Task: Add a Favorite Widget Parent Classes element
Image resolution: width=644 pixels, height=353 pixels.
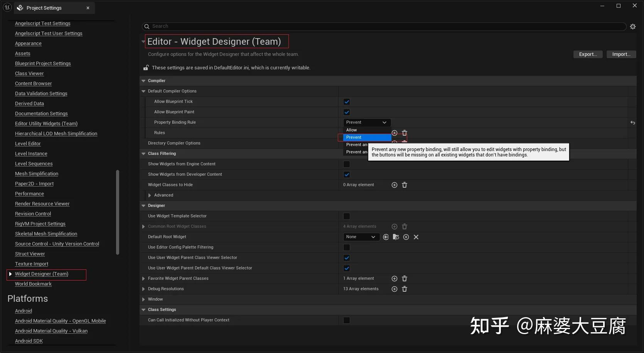Action: [394, 279]
